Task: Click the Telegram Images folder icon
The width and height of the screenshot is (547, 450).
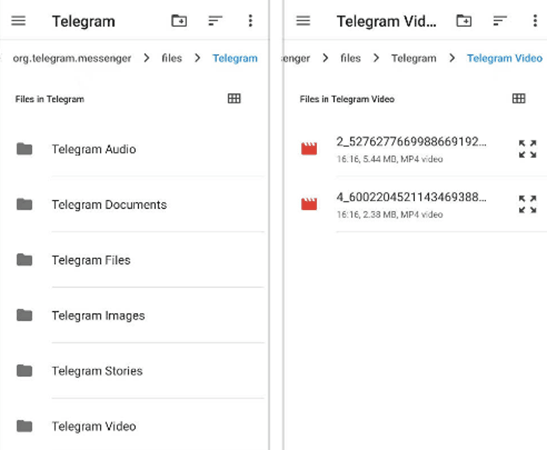Action: 24,315
